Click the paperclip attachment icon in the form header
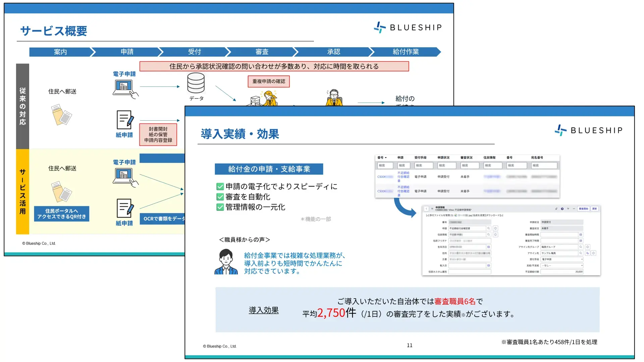Viewport: 644px width, 362px height. tap(556, 208)
